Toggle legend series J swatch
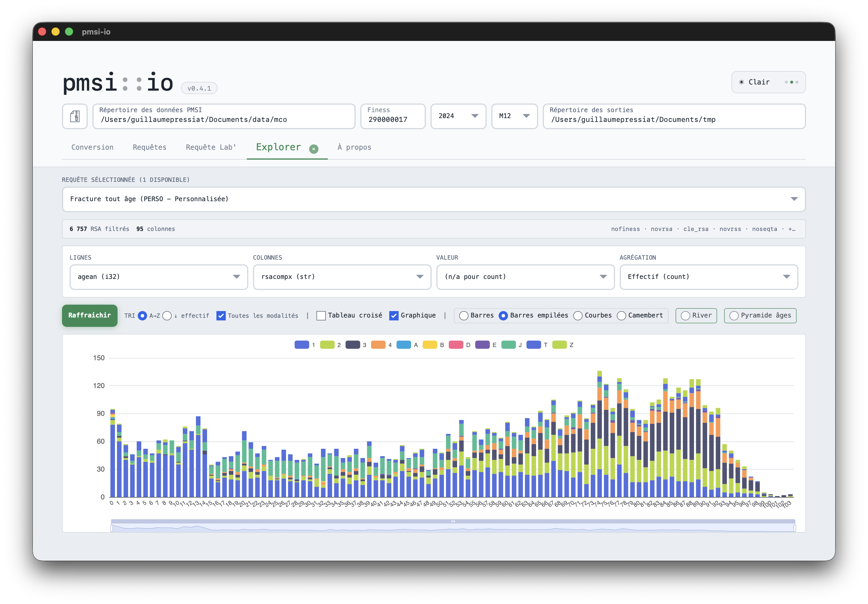The height and width of the screenshot is (604, 868). point(509,345)
